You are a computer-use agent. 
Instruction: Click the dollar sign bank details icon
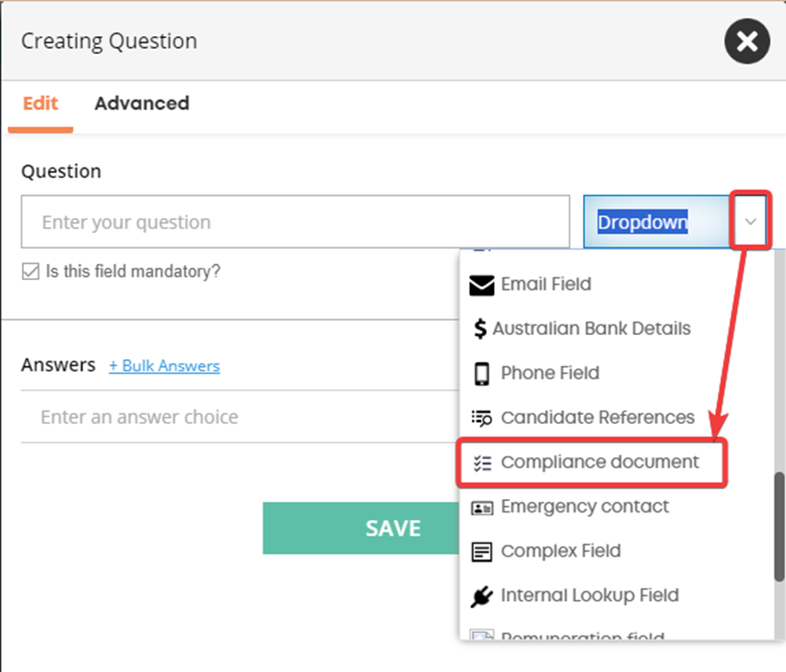[x=480, y=329]
